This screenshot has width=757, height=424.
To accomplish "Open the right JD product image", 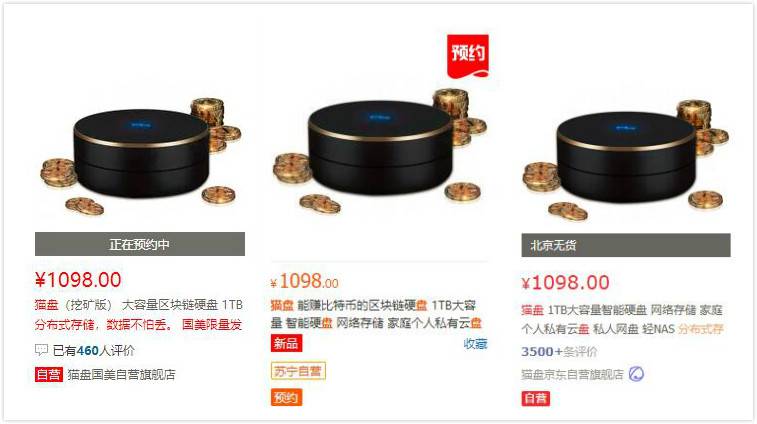I will [x=626, y=157].
